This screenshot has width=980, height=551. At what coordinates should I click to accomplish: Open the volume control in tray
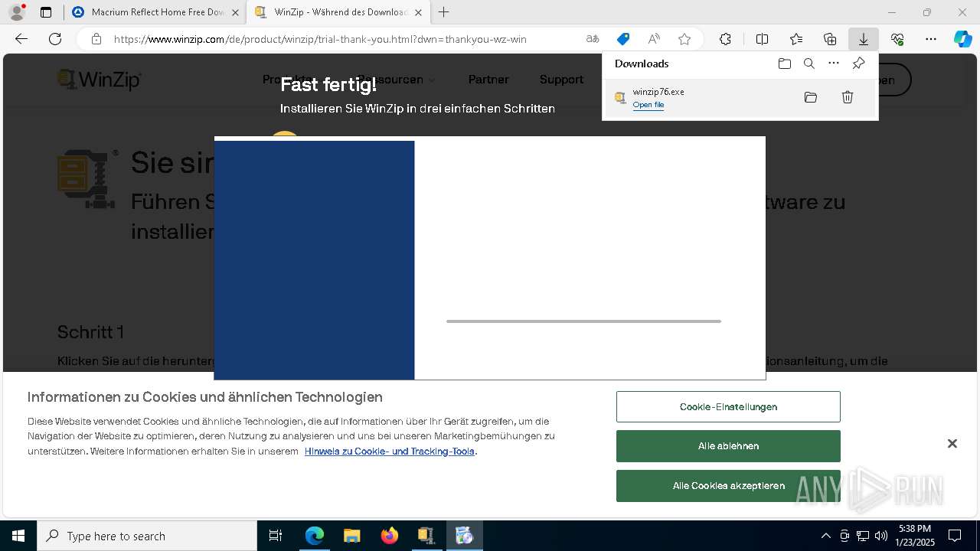(x=881, y=536)
